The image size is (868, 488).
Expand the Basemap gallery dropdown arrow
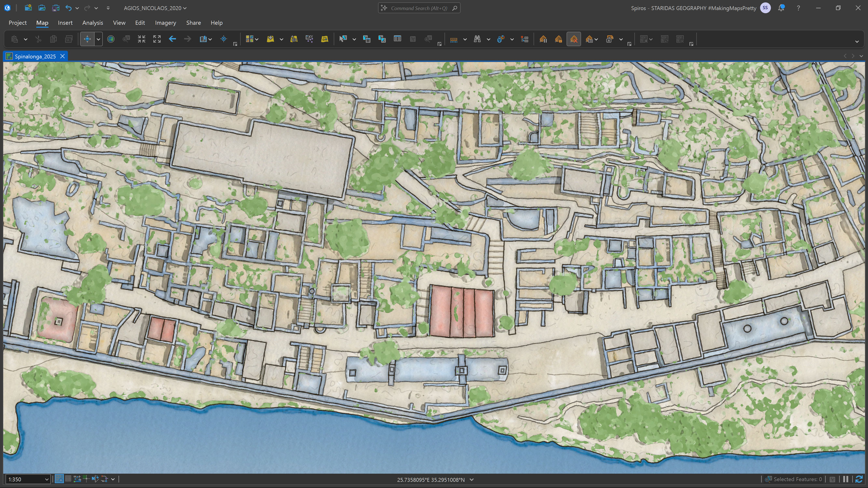257,39
